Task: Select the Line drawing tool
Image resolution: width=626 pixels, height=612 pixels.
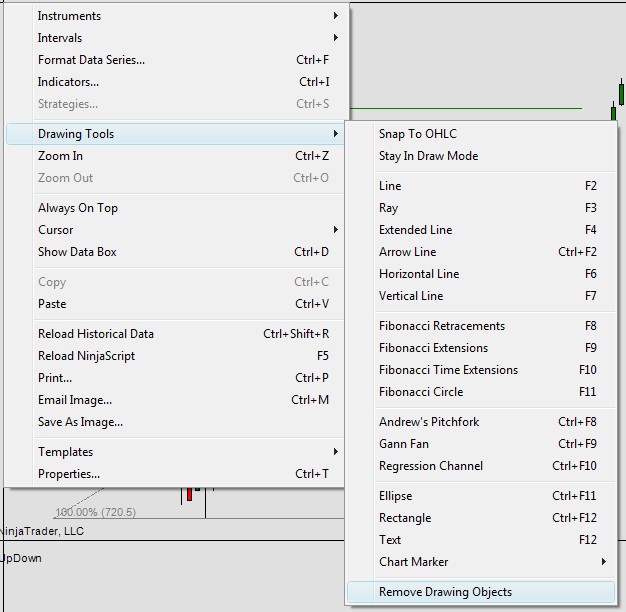Action: tap(481, 186)
